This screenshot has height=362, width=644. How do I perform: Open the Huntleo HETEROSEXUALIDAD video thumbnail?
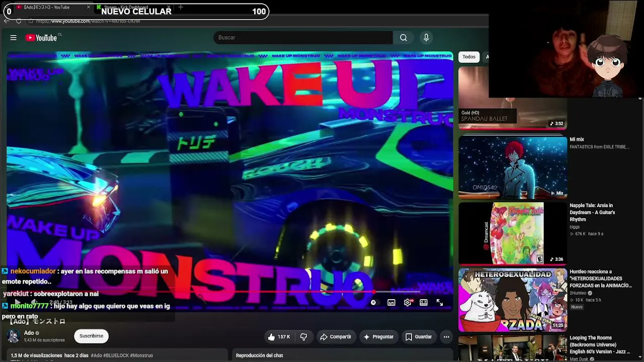coord(512,300)
